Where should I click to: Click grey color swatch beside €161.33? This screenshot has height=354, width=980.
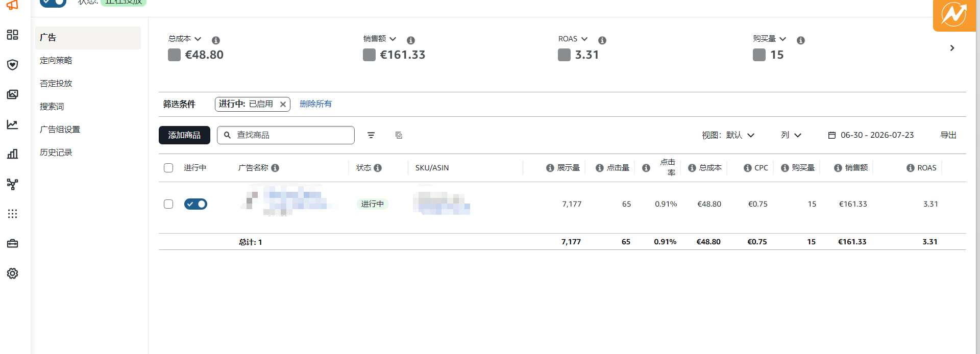(x=369, y=55)
